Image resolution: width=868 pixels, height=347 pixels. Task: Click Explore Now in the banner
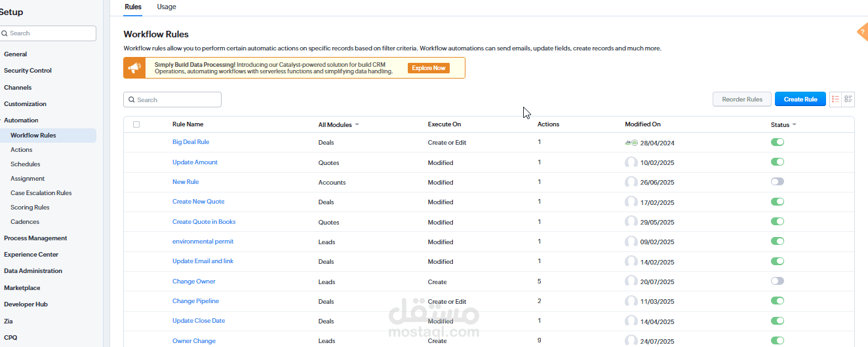[x=429, y=68]
